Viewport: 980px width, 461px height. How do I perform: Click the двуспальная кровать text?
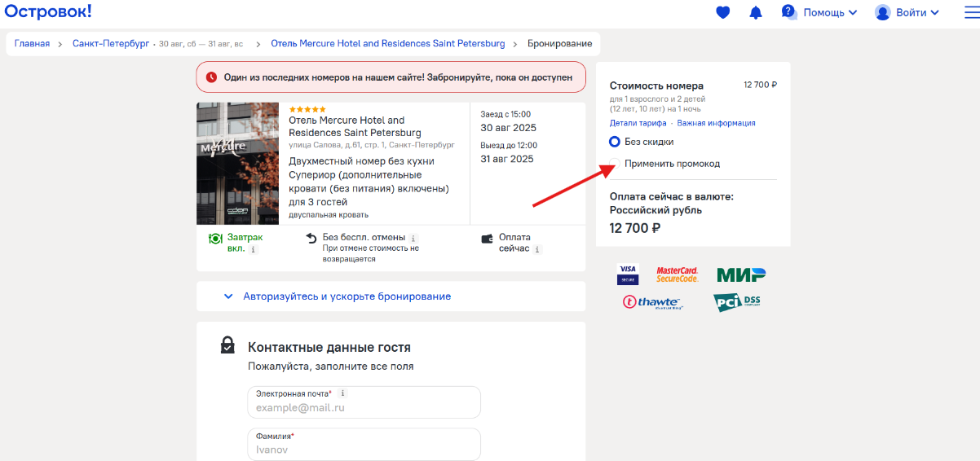329,215
